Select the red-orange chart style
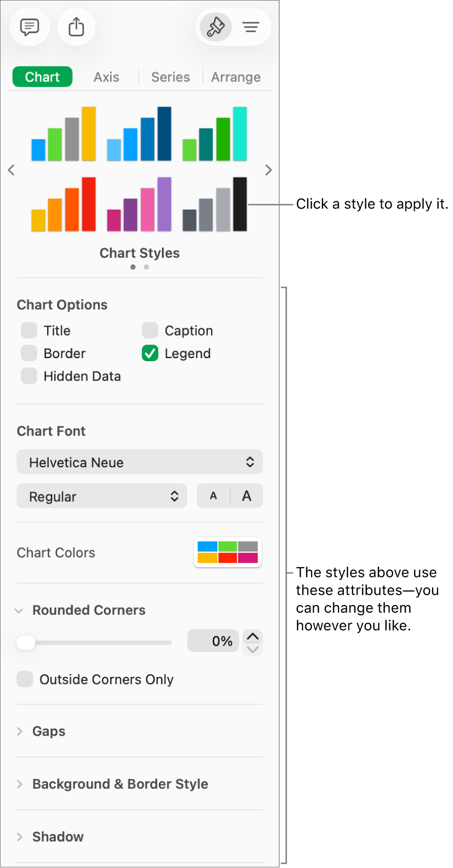The image size is (453, 868). coord(64,204)
